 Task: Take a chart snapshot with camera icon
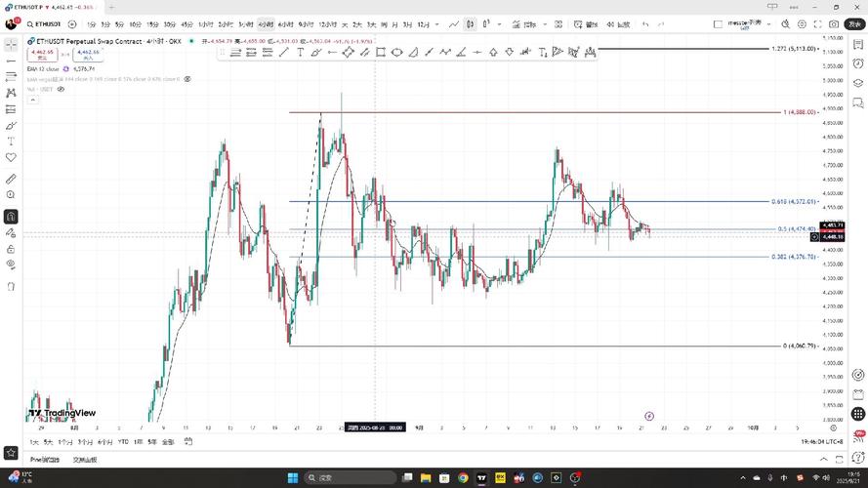coord(833,23)
